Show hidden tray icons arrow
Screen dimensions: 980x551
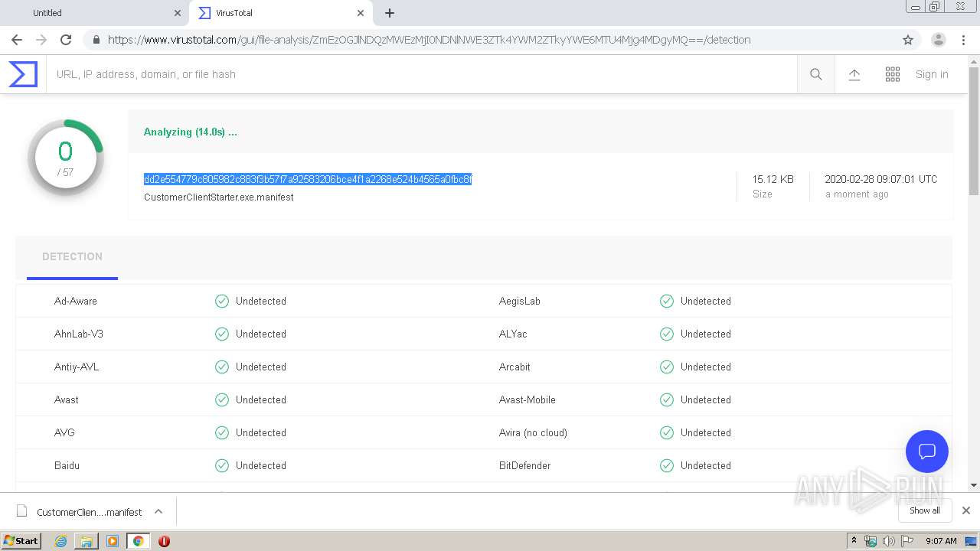click(x=854, y=541)
